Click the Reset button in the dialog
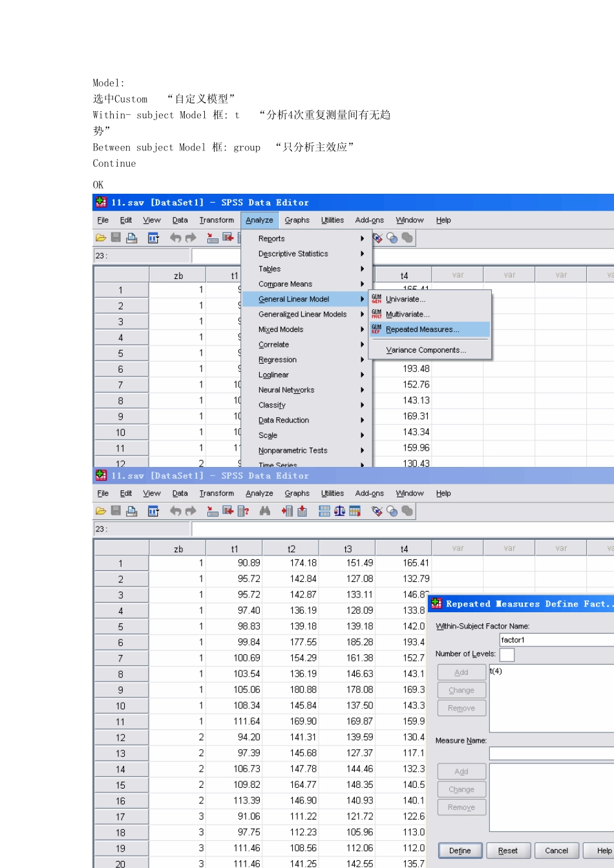The height and width of the screenshot is (868, 614). point(508,851)
